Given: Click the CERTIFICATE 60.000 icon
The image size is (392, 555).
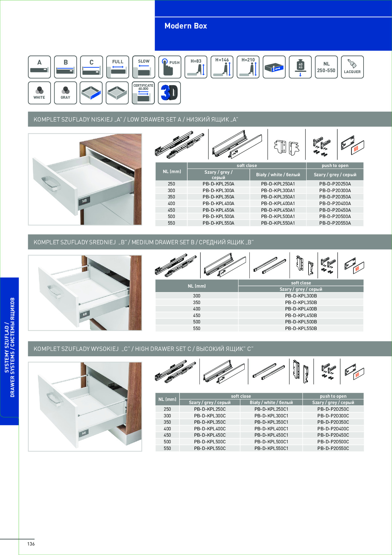Looking at the screenshot, I should tap(143, 93).
